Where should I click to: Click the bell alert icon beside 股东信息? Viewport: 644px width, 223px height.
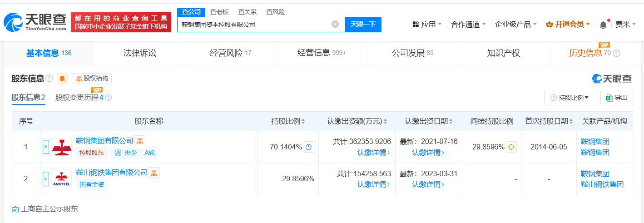tap(62, 79)
